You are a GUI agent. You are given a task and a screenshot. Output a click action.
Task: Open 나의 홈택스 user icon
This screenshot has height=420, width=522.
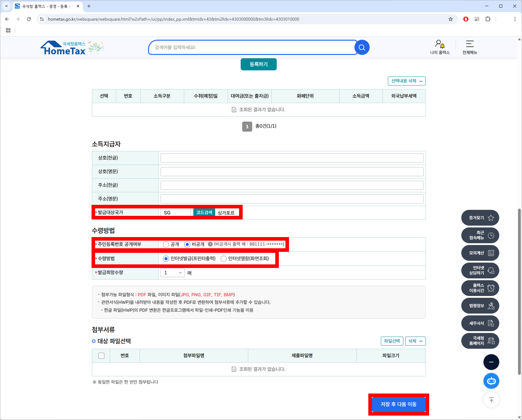(x=439, y=47)
